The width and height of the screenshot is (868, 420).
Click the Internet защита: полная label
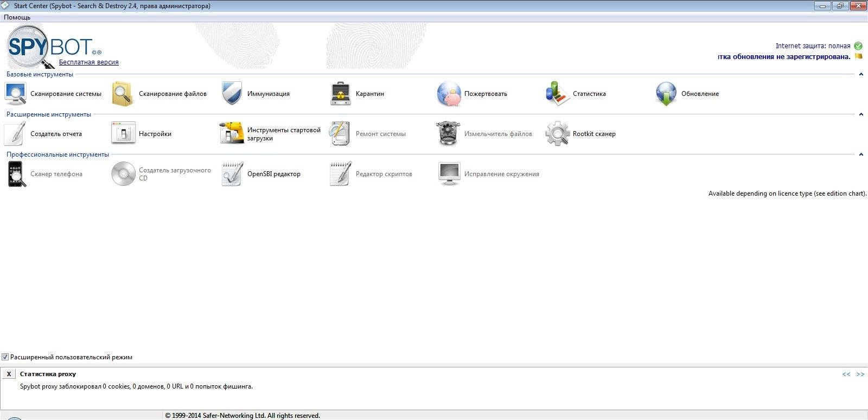point(813,46)
